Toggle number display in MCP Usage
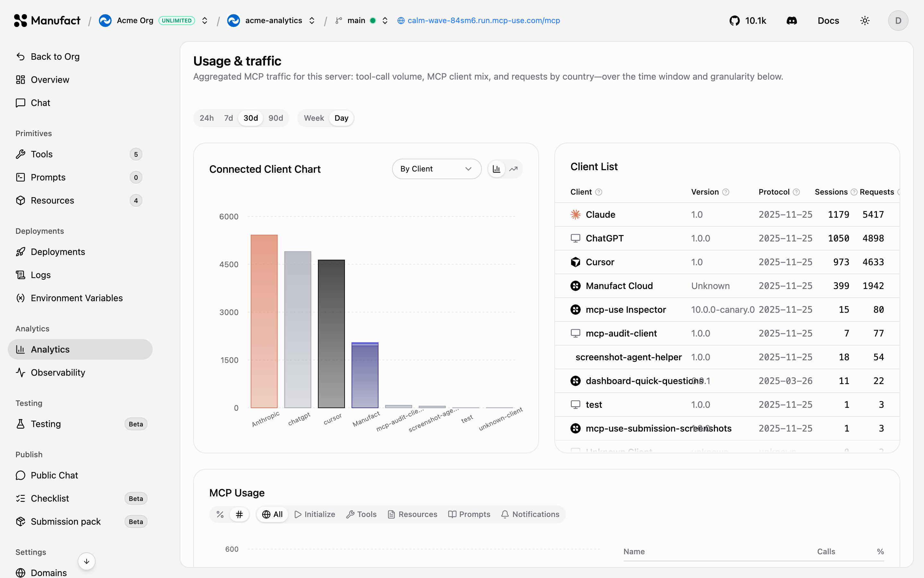Screen dimensions: 924x578 pyautogui.click(x=239, y=514)
